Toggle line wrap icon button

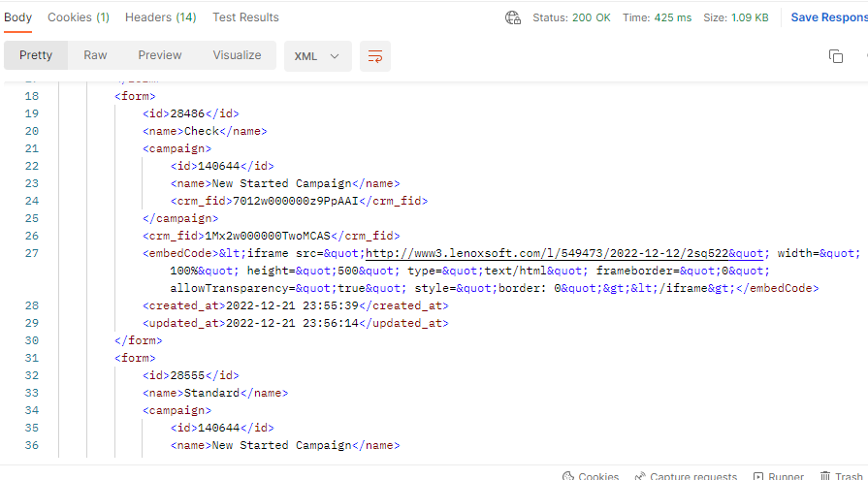(x=374, y=56)
